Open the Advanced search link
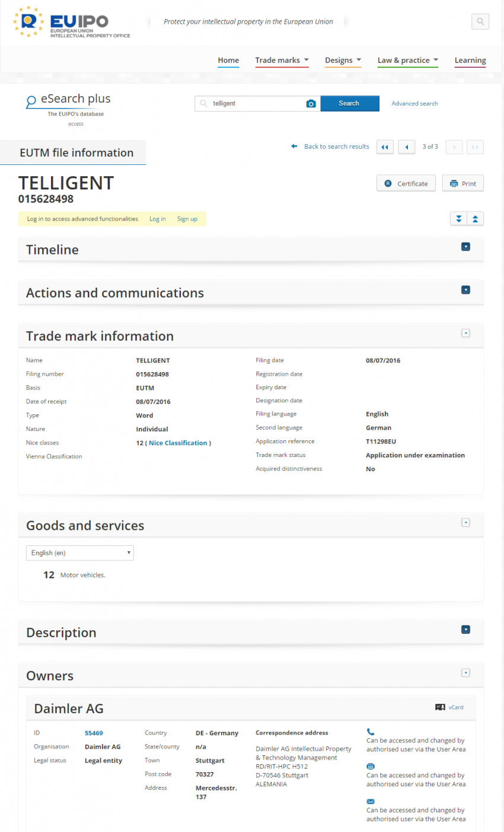The image size is (504, 832). [415, 103]
